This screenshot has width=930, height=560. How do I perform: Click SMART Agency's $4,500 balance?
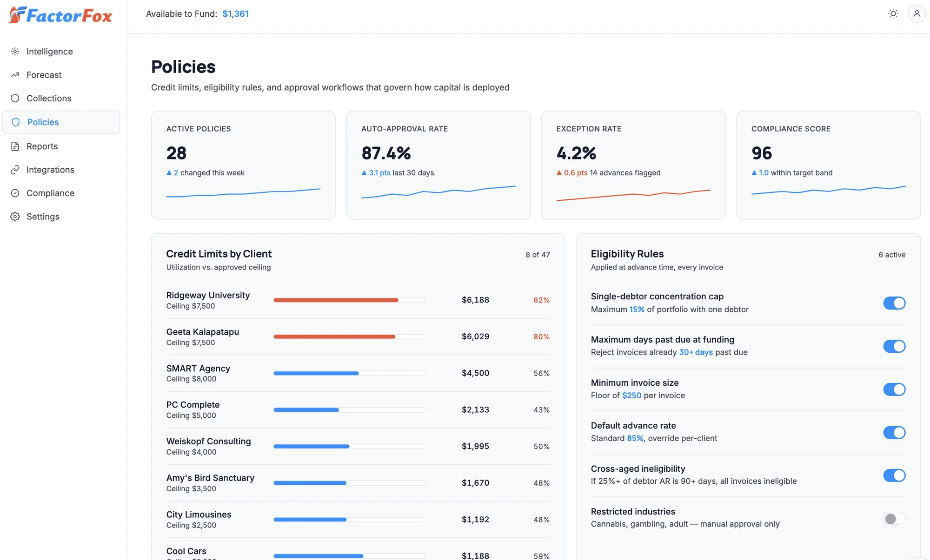pos(475,373)
